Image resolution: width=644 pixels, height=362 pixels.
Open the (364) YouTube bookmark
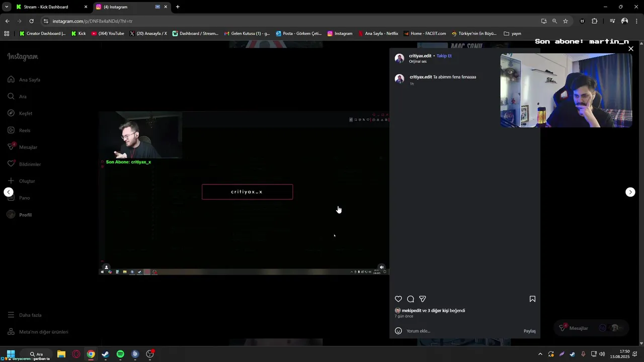click(x=108, y=34)
